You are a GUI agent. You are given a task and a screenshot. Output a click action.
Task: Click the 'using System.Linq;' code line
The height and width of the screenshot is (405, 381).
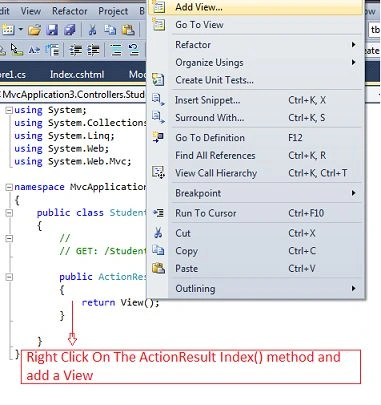tap(64, 136)
